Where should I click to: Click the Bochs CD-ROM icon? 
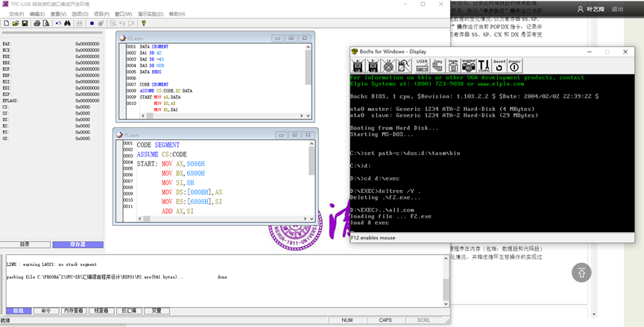pyautogui.click(x=388, y=66)
